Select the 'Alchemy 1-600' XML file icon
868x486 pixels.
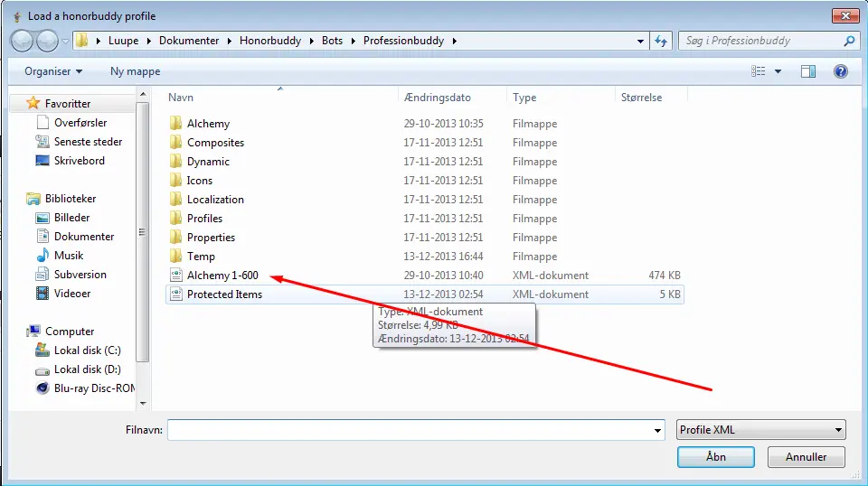click(176, 275)
